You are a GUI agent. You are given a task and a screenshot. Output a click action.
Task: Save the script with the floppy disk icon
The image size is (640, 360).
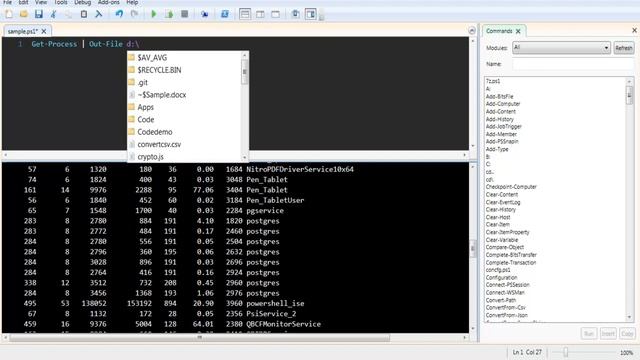pyautogui.click(x=39, y=14)
